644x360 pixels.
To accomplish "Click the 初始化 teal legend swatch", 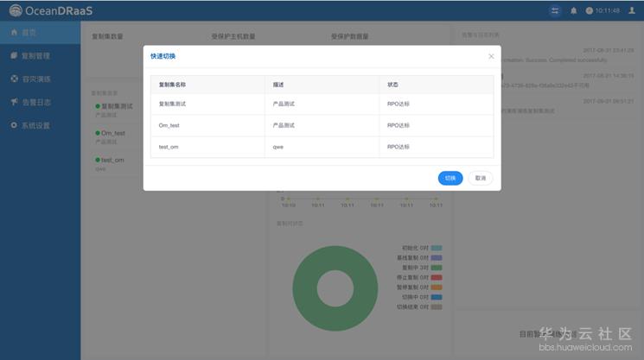I will 437,248.
